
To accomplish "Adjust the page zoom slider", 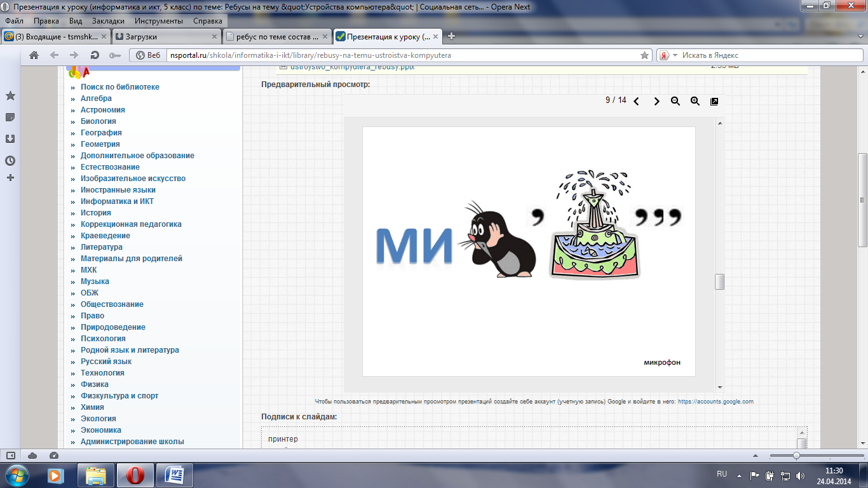I will [x=796, y=456].
